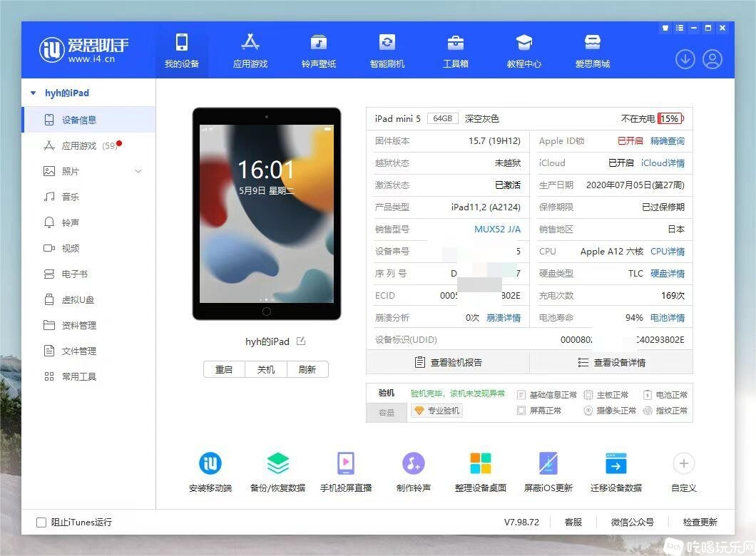Image resolution: width=756 pixels, height=556 pixels.
Task: Open the 铃声壁纸 section
Action: 319,50
